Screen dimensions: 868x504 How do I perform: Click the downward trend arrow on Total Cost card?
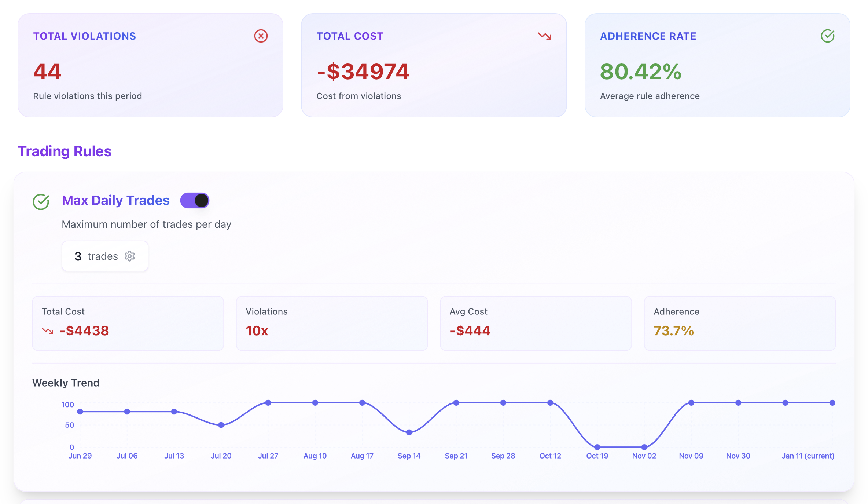[544, 36]
